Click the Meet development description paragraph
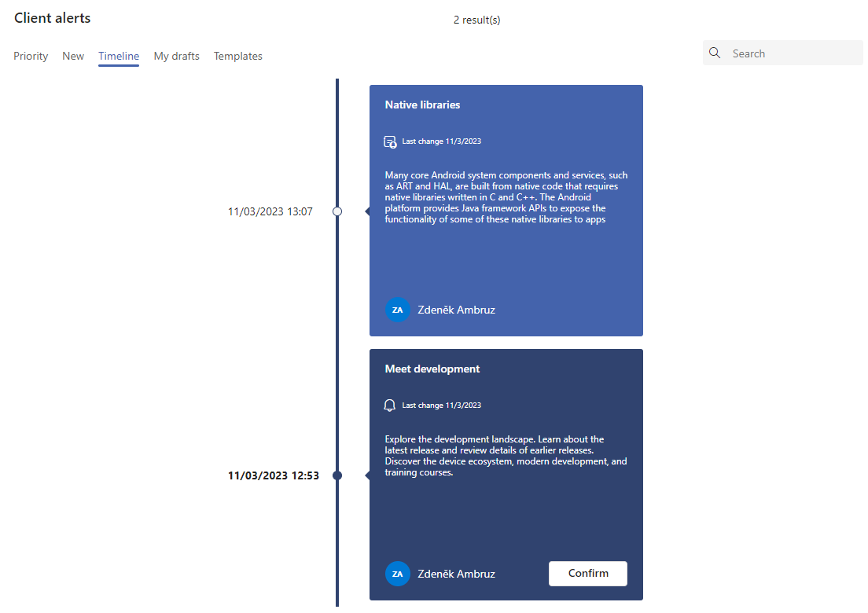The height and width of the screenshot is (613, 868). (x=506, y=455)
